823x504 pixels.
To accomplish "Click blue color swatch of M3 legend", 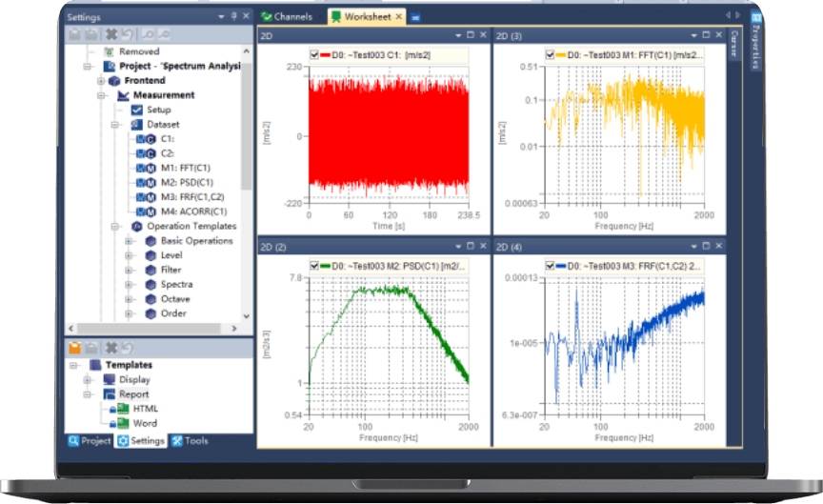I will tap(560, 266).
